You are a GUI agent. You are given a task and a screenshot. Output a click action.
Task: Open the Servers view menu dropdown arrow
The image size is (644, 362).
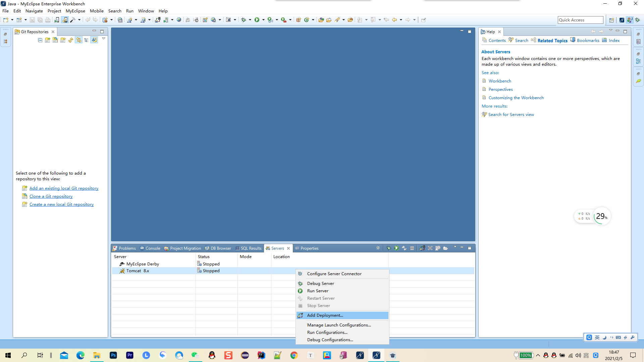tap(455, 247)
